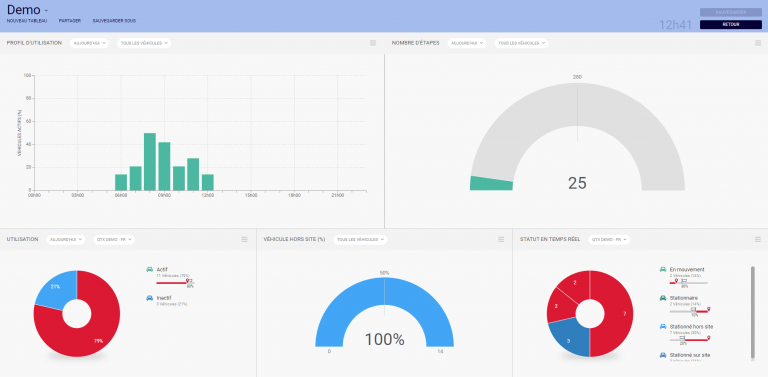
Task: Click the Retour button
Action: click(x=731, y=24)
